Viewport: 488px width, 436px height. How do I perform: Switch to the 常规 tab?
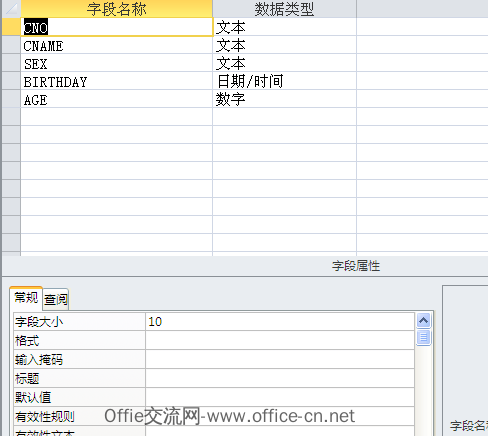(26, 298)
